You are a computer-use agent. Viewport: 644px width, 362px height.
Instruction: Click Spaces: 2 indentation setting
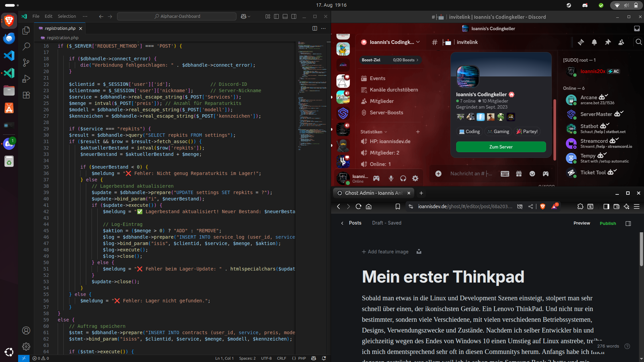[x=247, y=358]
